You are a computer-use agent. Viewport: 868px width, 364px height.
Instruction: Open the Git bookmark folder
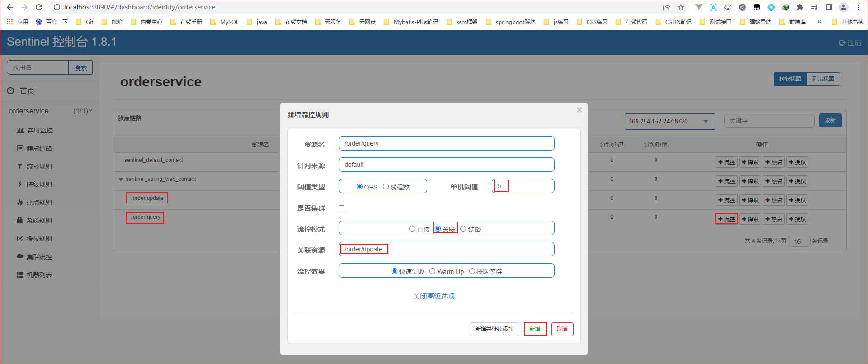click(85, 22)
